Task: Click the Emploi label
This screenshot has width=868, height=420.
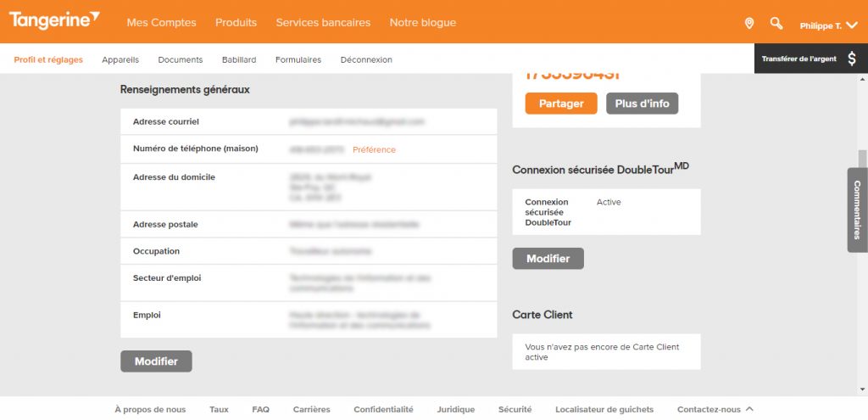Action: click(x=147, y=315)
